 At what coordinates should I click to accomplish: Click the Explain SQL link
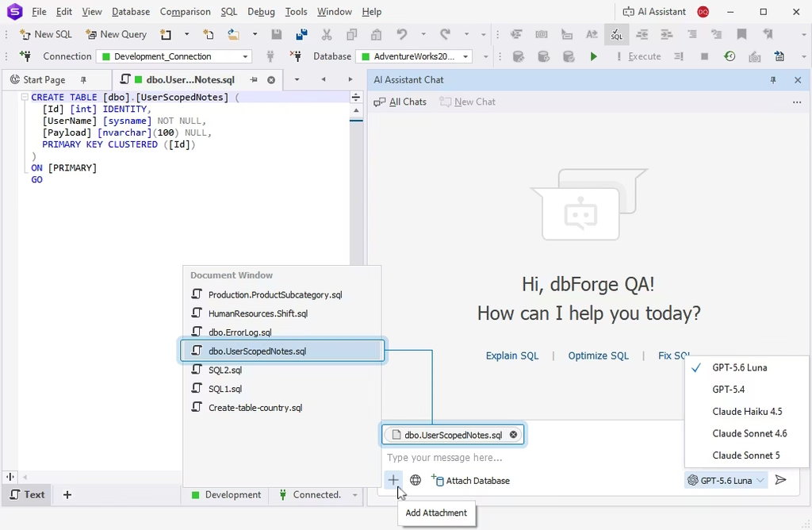point(512,356)
